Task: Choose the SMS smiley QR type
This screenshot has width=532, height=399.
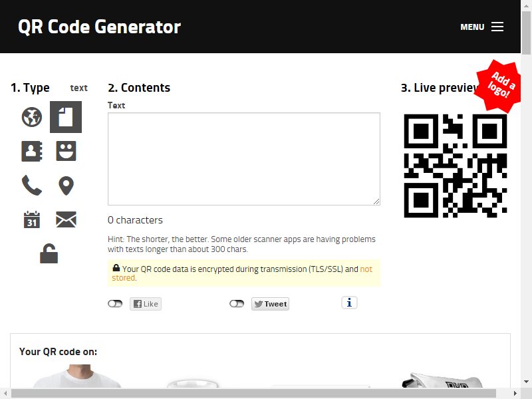Action: pyautogui.click(x=66, y=151)
